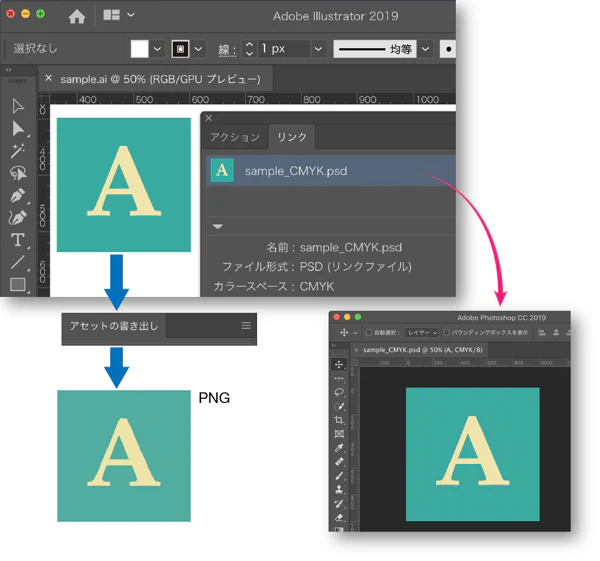Screen dimensions: 600x561
Task: Click the placed A image on artboard
Action: (124, 185)
